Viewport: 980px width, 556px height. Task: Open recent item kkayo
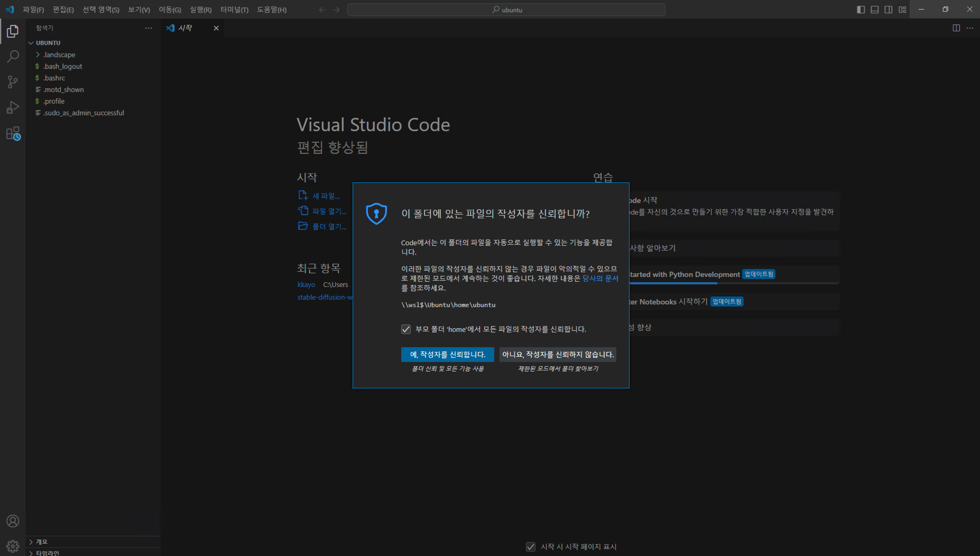click(x=306, y=284)
